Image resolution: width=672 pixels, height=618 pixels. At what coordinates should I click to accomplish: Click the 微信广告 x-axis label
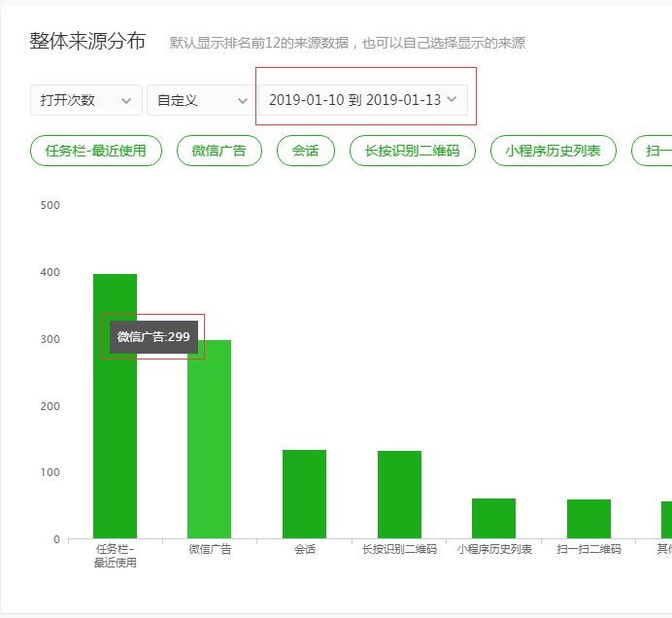tap(210, 549)
